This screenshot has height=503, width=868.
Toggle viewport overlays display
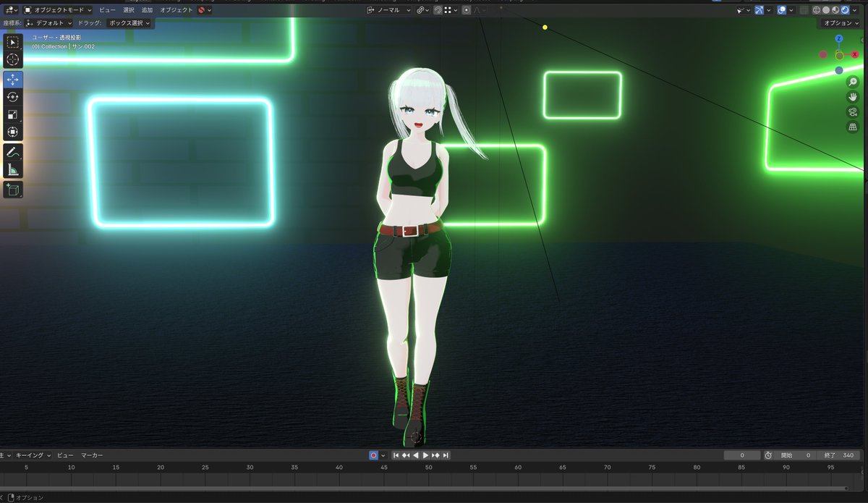781,10
